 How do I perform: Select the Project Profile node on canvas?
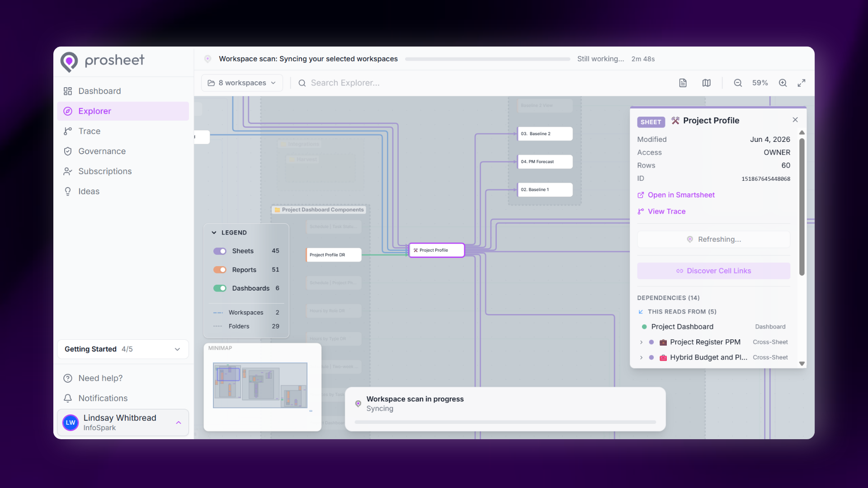[x=437, y=250]
